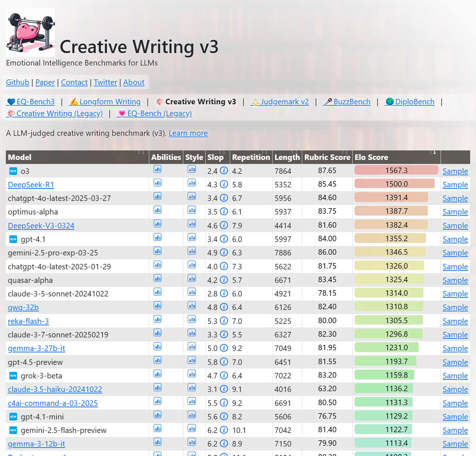Open Style chart for gpt-4.1
Screen dimensions: 476x456
pyautogui.click(x=192, y=238)
